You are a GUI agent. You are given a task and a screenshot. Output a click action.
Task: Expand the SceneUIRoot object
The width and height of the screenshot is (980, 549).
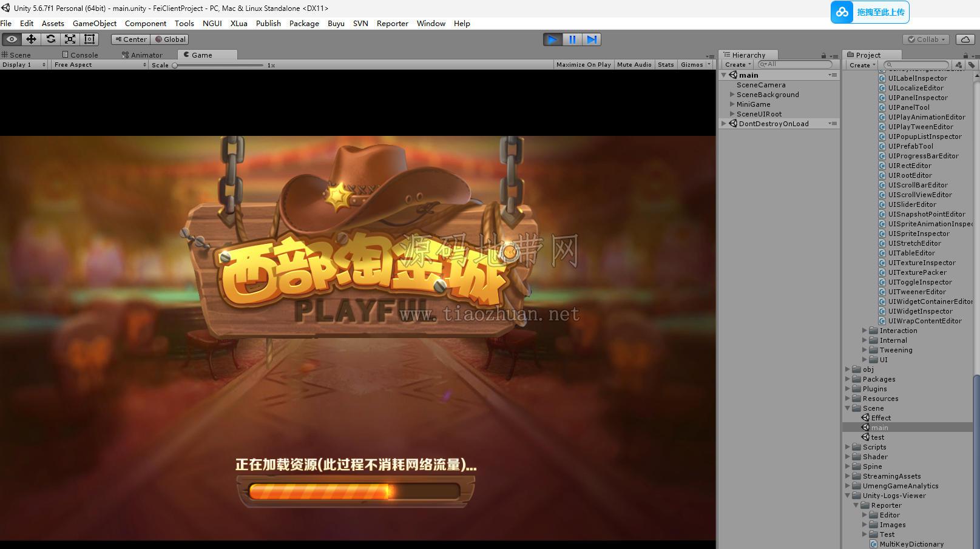[x=732, y=114]
